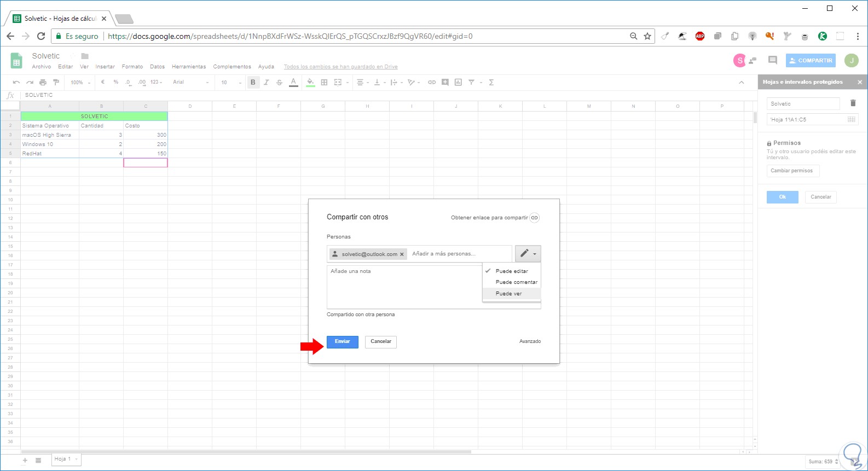Click the redo arrow in the toolbar

click(30, 83)
